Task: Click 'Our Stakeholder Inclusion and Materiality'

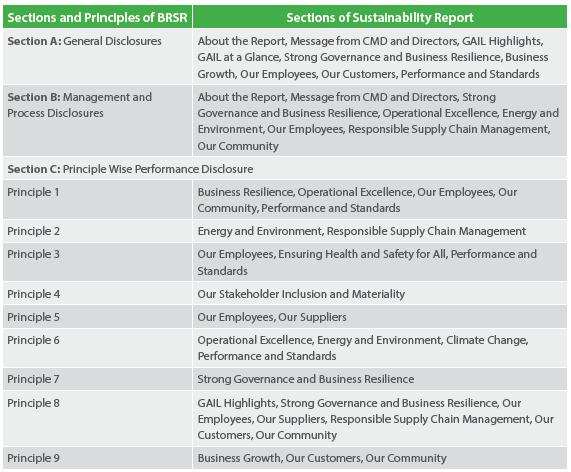Action: (x=380, y=294)
